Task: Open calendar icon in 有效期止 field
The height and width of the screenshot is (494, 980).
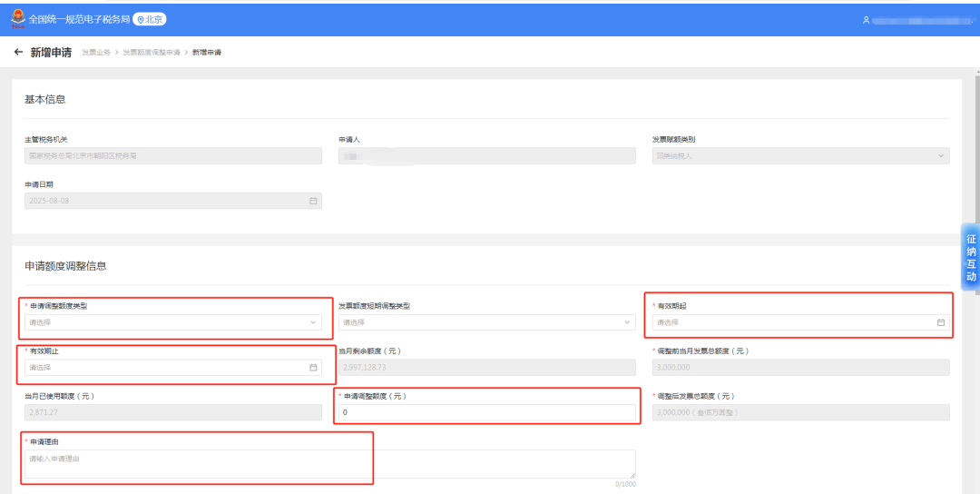Action: pos(313,368)
